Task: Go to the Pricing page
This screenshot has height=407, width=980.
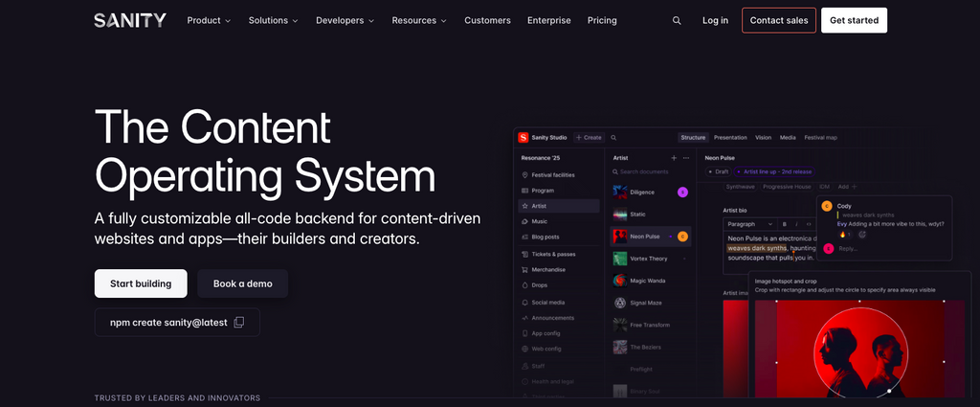Action: 602,21
